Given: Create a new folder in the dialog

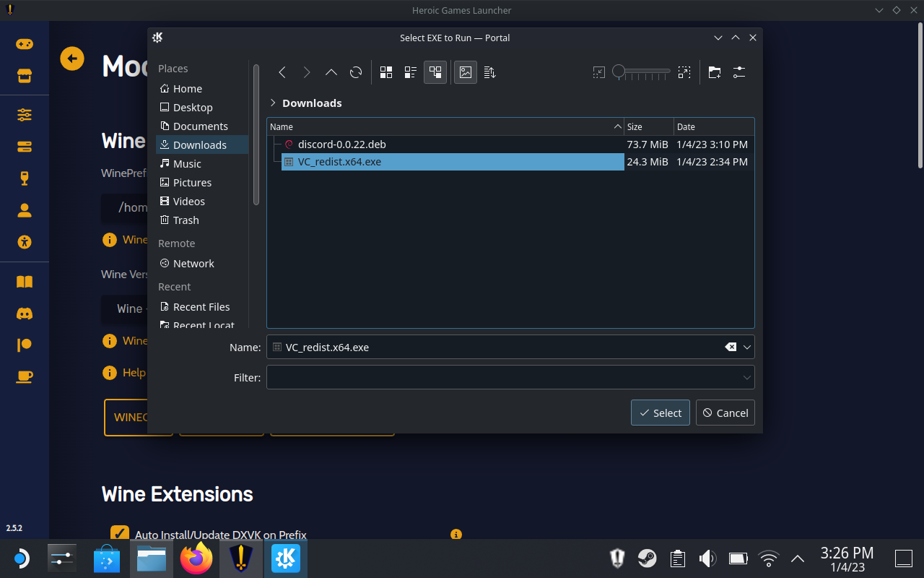Looking at the screenshot, I should click(714, 72).
